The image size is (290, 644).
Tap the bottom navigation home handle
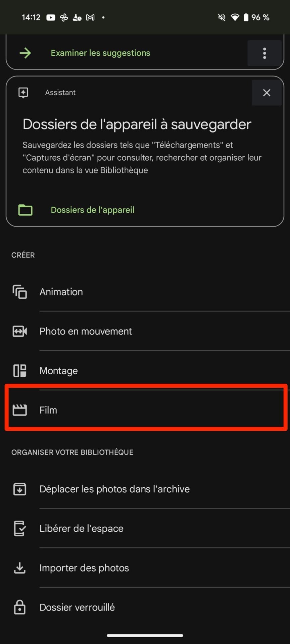145,635
